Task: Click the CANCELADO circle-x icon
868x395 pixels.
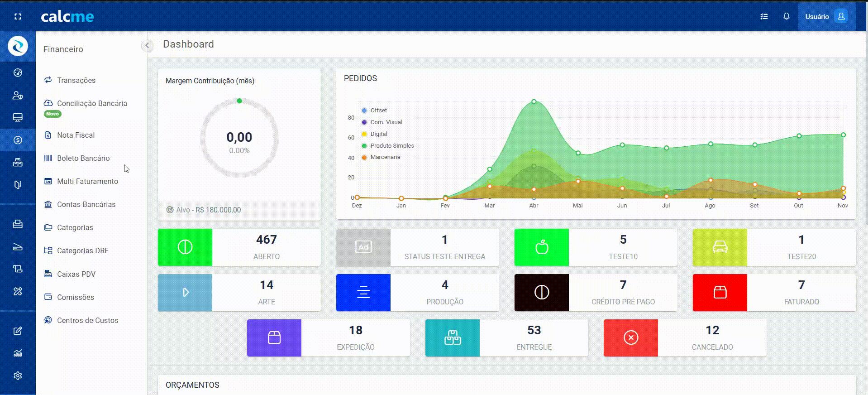Action: 631,338
